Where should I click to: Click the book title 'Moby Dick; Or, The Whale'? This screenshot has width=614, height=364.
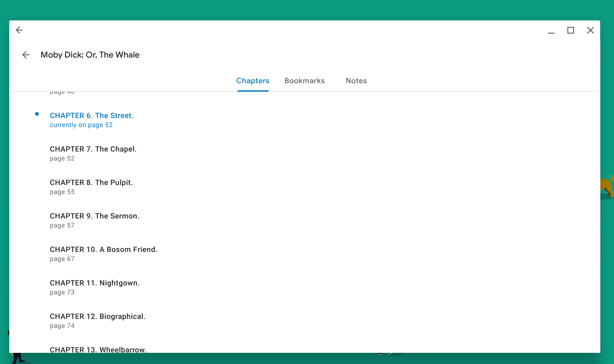90,55
